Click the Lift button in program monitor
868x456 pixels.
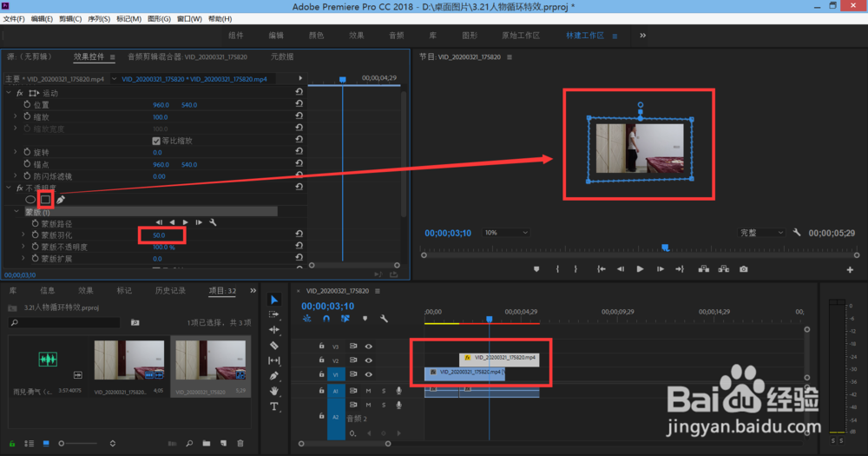point(704,269)
